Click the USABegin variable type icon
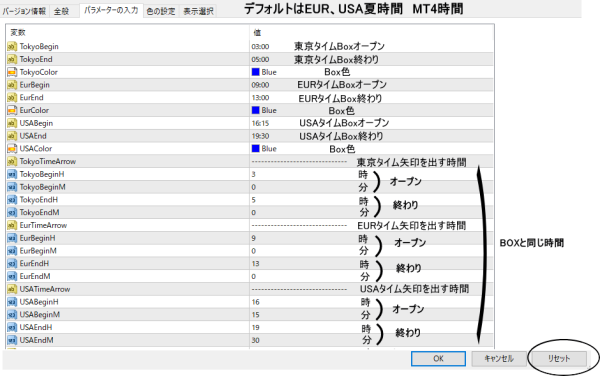Screen dimensions: 600x376 point(12,123)
